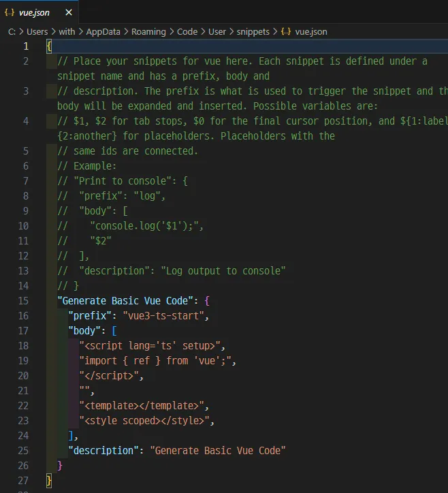The height and width of the screenshot is (493, 448).
Task: Open the C: breadcrumb segment
Action: tap(12, 32)
